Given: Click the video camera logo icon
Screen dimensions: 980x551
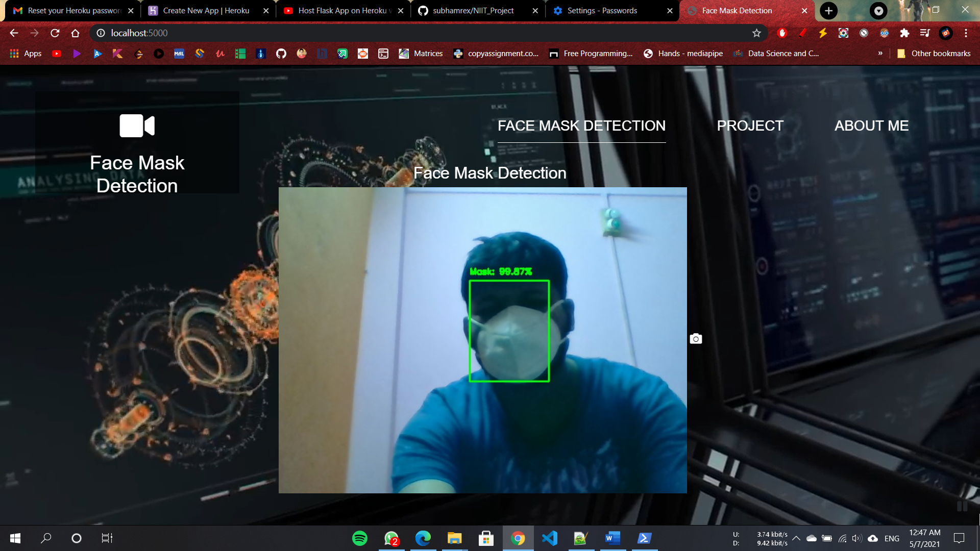Looking at the screenshot, I should [x=137, y=126].
